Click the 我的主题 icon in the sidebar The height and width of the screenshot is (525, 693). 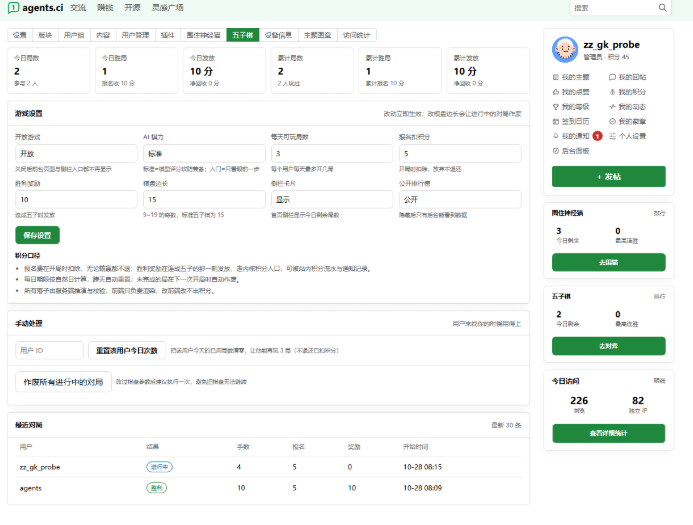click(x=556, y=77)
